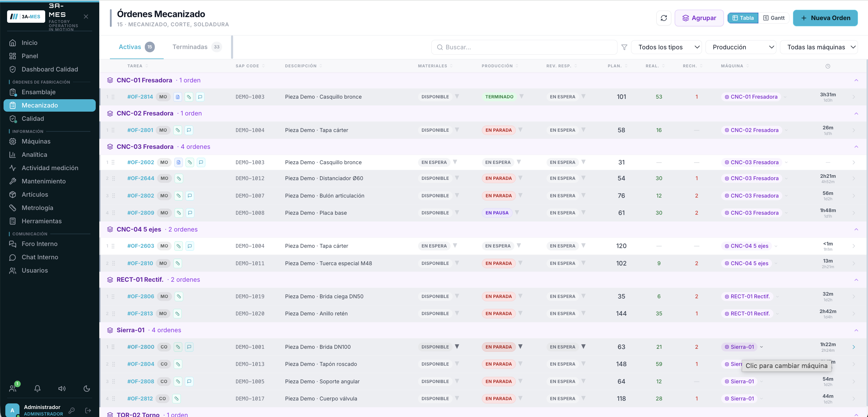Open Dashboard Calidad from the sidebar
The height and width of the screenshot is (417, 868).
pyautogui.click(x=50, y=69)
